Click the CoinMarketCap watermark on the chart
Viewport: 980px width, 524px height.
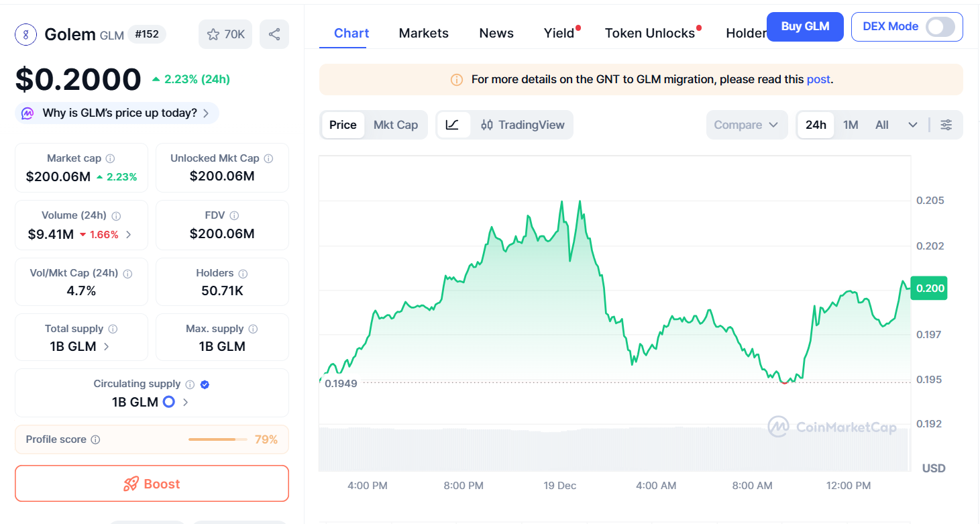click(x=833, y=426)
